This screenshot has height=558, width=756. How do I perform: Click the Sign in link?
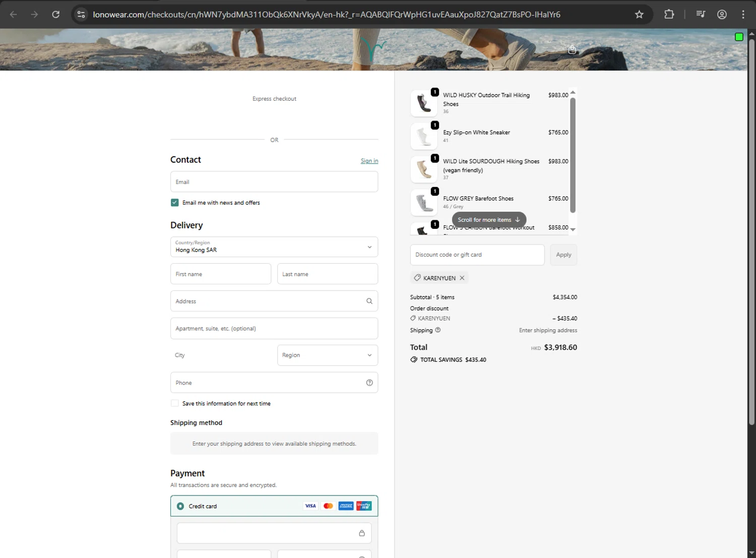[x=369, y=161]
